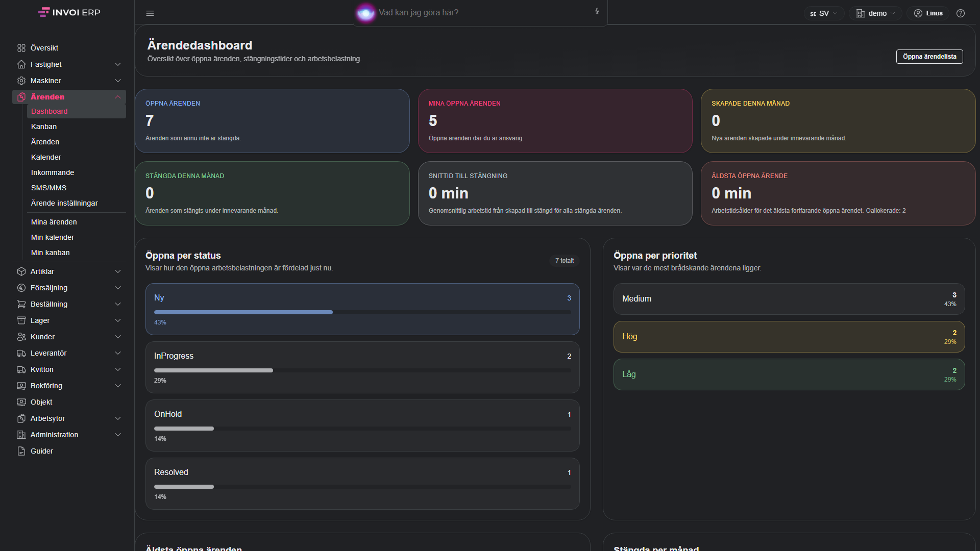The image size is (980, 551).
Task: Expand the Administration menu chevron
Action: [118, 435]
